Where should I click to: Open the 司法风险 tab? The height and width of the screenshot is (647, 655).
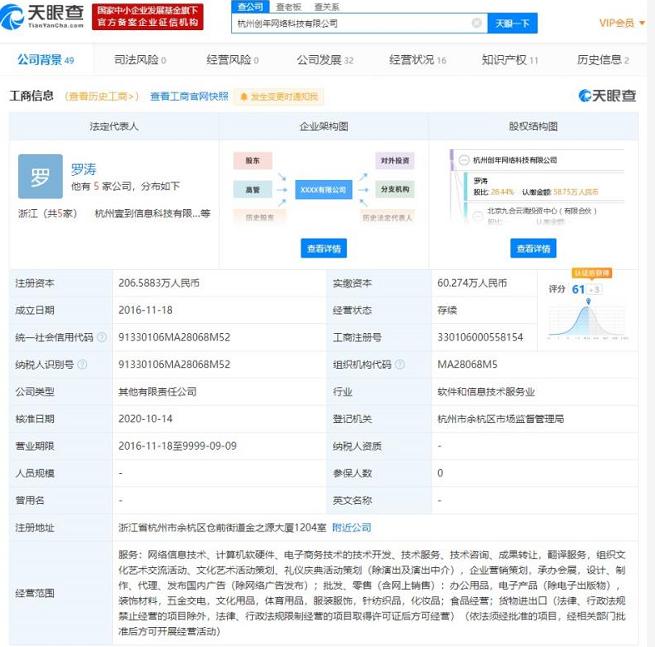pyautogui.click(x=140, y=60)
